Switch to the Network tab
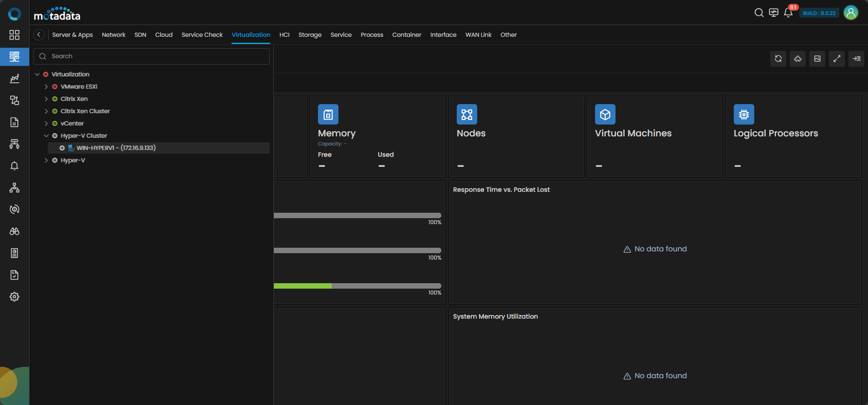Screen dimensions: 868x405 [113, 35]
